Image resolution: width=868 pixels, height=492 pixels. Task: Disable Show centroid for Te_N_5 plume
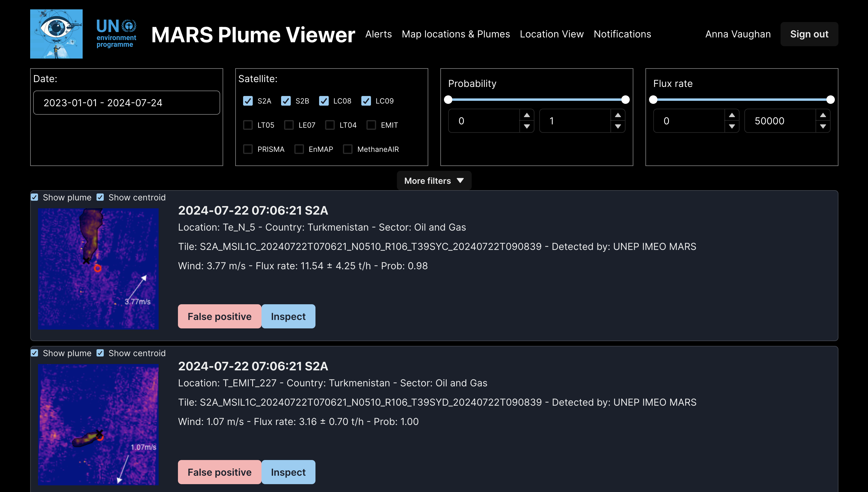coord(100,197)
